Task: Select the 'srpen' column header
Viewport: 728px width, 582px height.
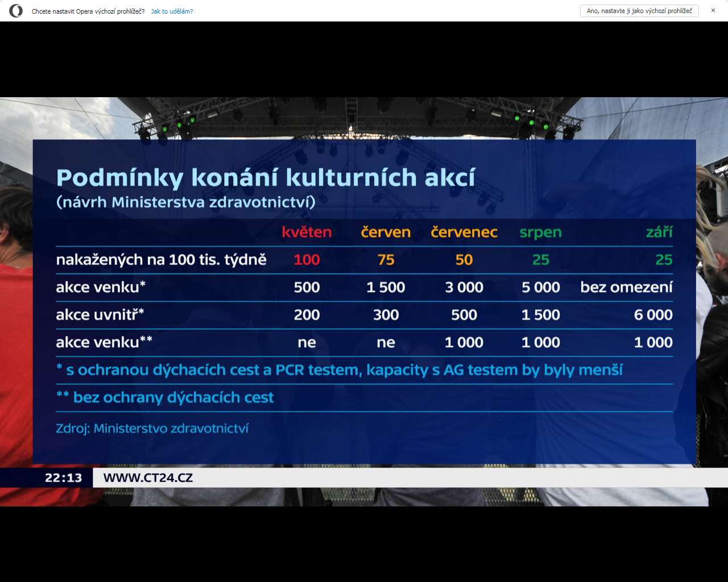Action: click(x=540, y=232)
